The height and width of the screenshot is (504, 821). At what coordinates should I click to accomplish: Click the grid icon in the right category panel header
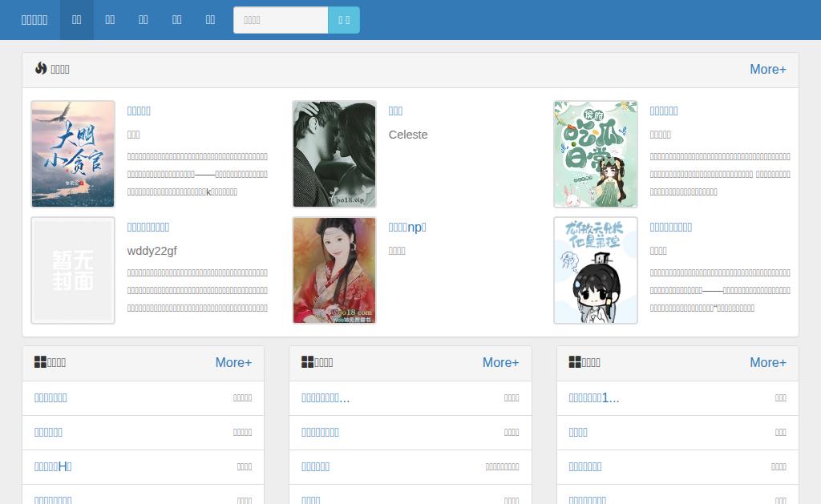574,362
